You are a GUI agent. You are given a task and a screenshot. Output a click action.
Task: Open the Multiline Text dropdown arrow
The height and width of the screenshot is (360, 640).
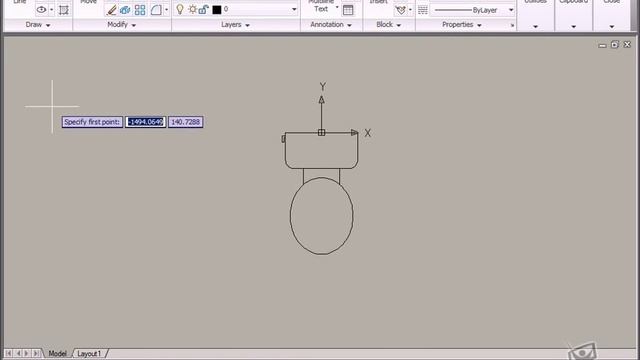337,7
